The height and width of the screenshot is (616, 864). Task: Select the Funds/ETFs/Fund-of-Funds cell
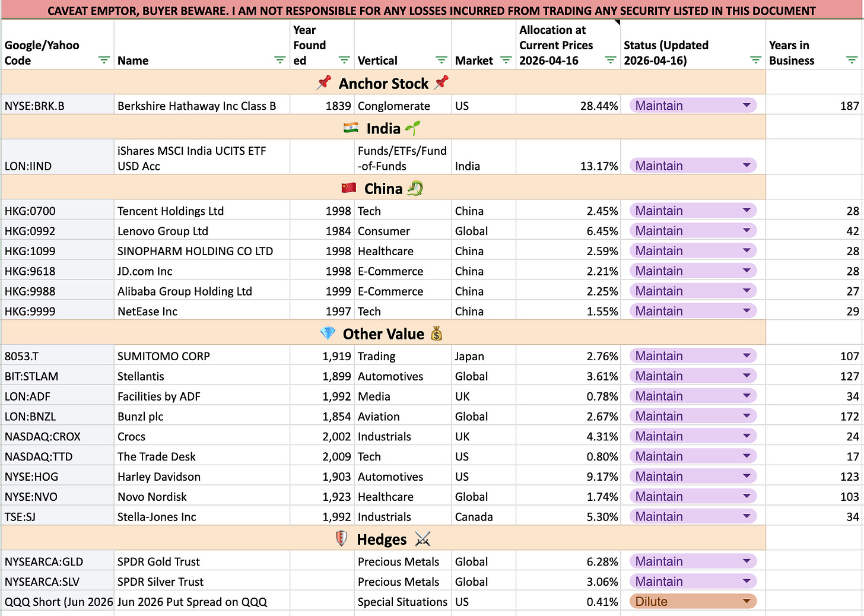(403, 157)
